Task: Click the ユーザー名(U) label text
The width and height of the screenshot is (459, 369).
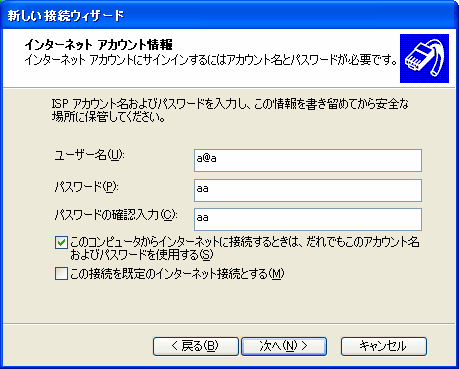Action: point(89,155)
